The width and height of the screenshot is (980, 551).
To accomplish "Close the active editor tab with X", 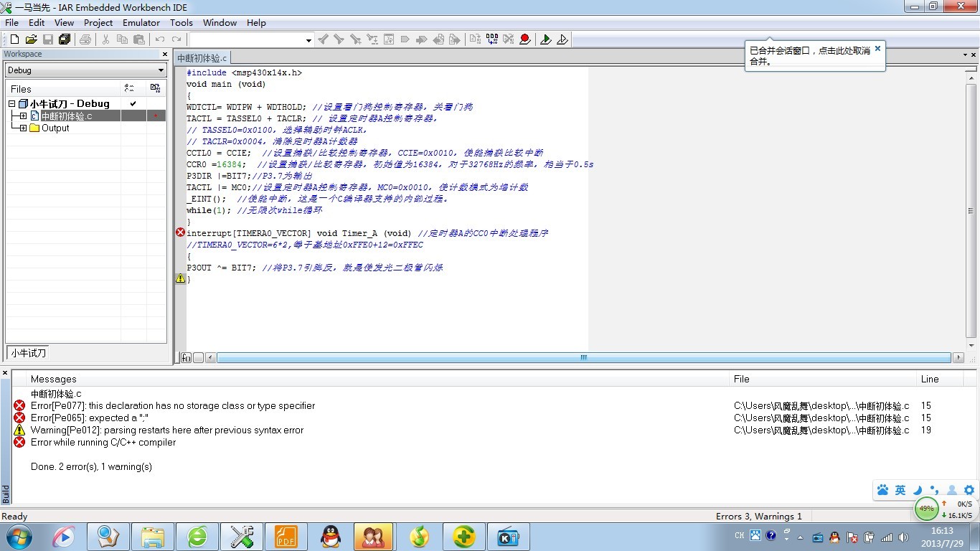I will (x=974, y=55).
